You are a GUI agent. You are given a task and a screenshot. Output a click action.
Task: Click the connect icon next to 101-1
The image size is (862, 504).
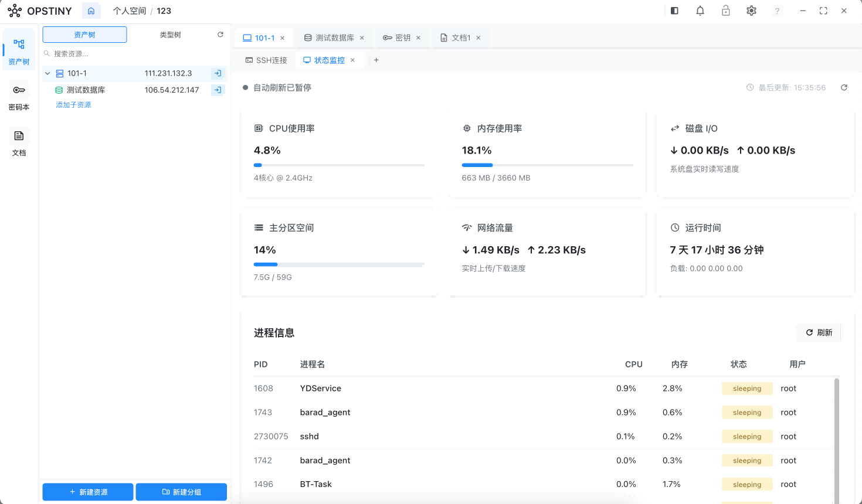tap(218, 73)
